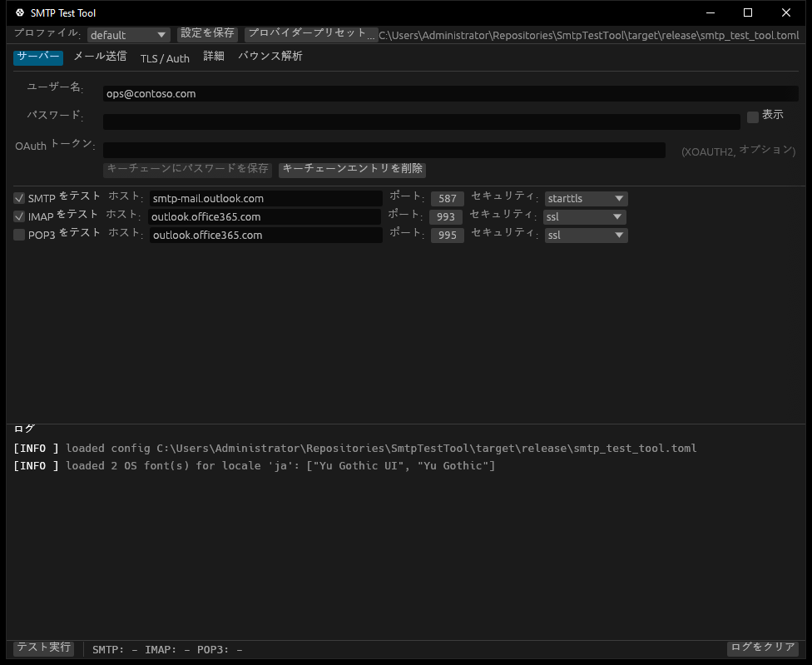Viewport: 812px width, 665px height.
Task: Click the (XOAUTH2, オプション) hint text
Action: [x=739, y=151]
